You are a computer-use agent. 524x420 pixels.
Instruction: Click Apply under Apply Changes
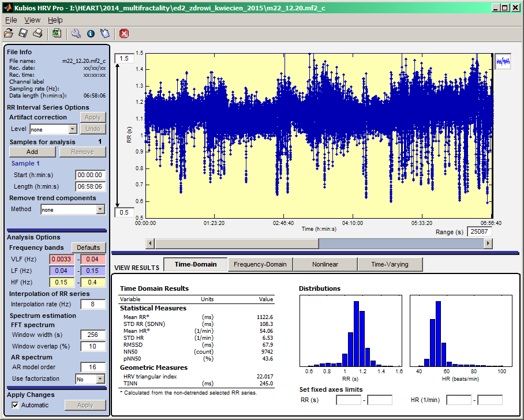point(85,405)
